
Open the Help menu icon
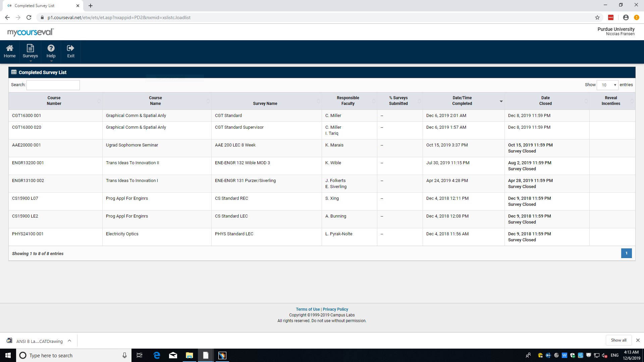pos(51,51)
